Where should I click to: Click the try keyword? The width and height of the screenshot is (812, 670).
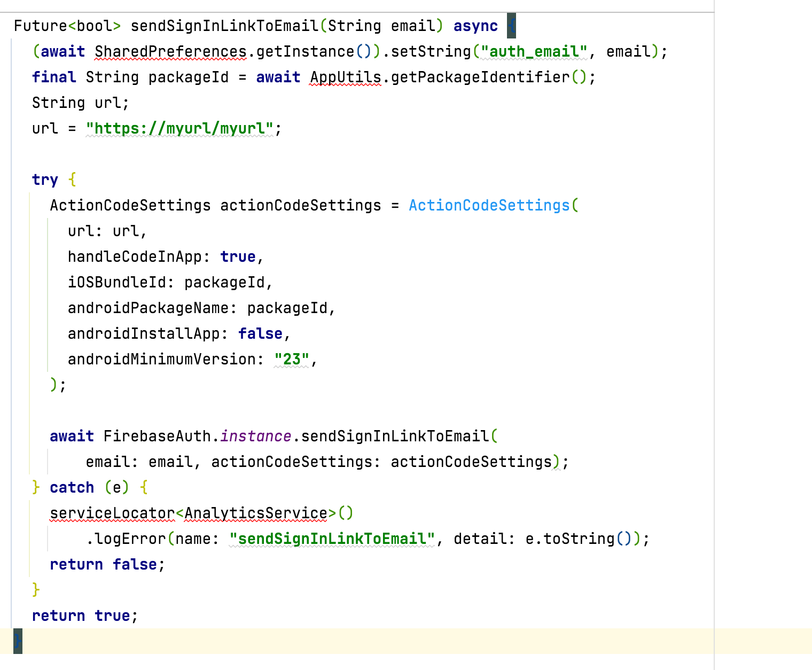pos(45,180)
